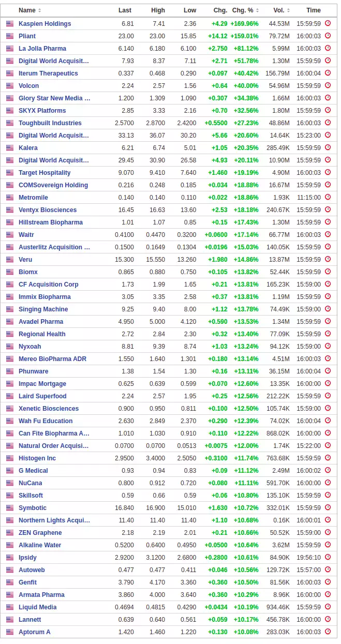Click the red clock icon in Iterum Therapeutics row
The width and height of the screenshot is (341, 644).
tap(328, 73)
